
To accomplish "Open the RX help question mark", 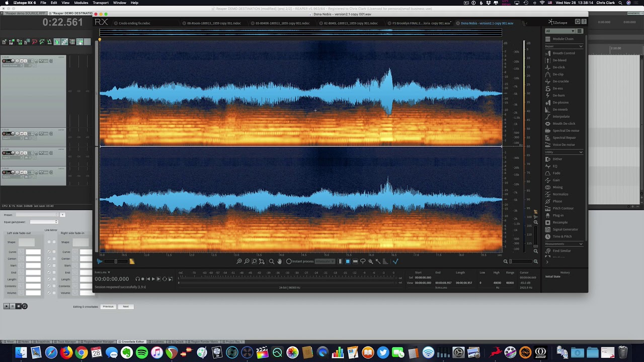I will 584,22.
